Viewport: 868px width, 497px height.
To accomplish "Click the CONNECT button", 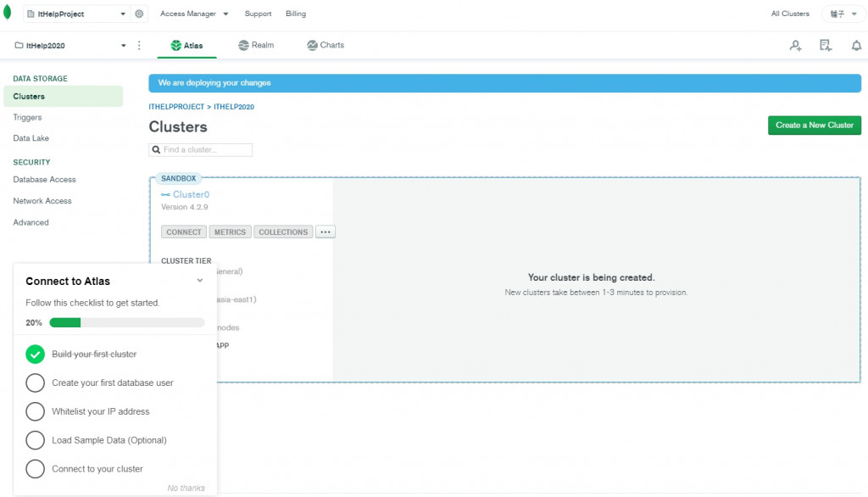I will click(x=184, y=232).
